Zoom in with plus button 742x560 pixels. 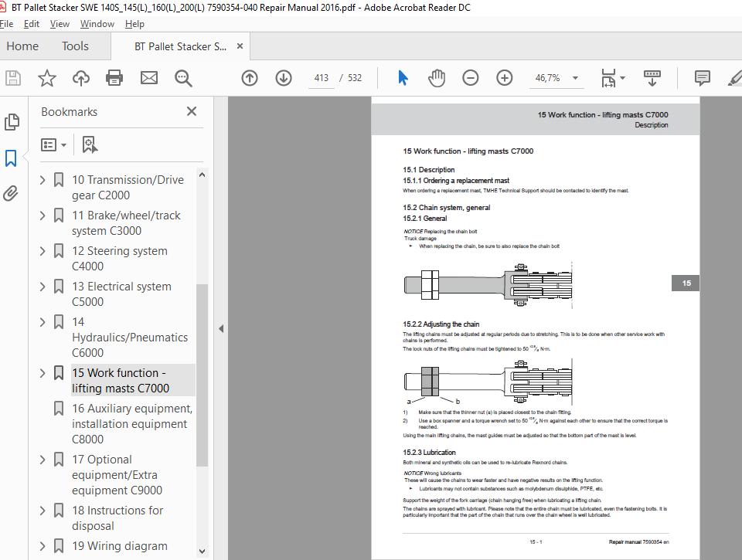point(505,78)
